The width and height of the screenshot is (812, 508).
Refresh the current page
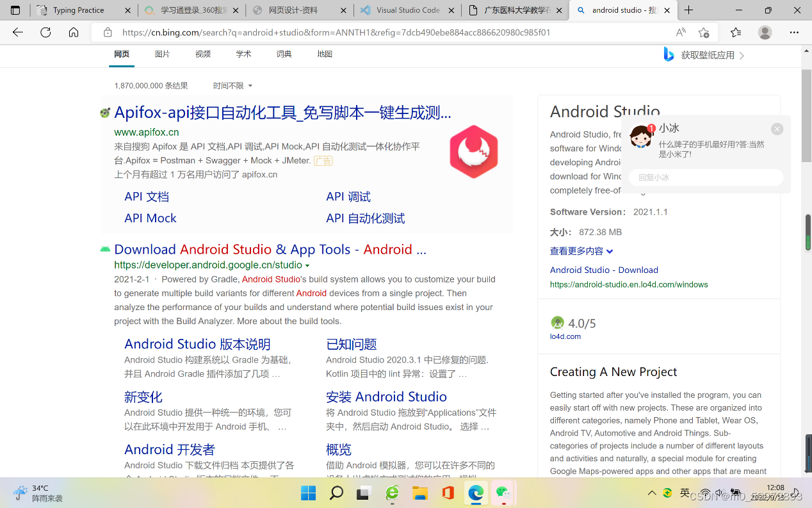point(45,33)
